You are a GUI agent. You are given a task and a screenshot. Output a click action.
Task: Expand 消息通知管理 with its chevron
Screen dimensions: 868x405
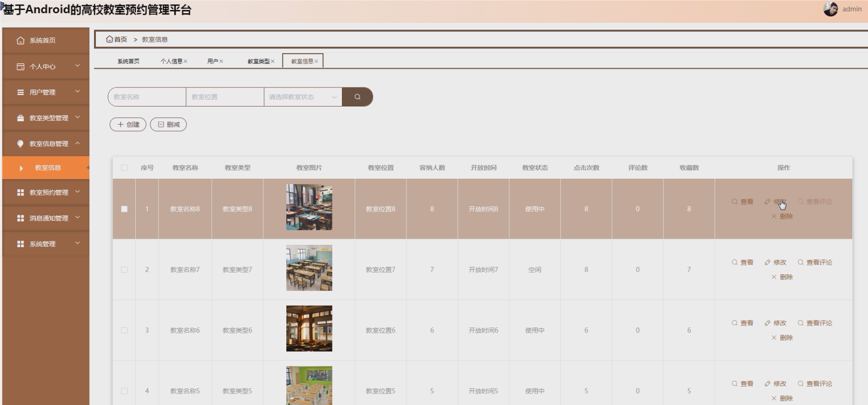click(77, 218)
